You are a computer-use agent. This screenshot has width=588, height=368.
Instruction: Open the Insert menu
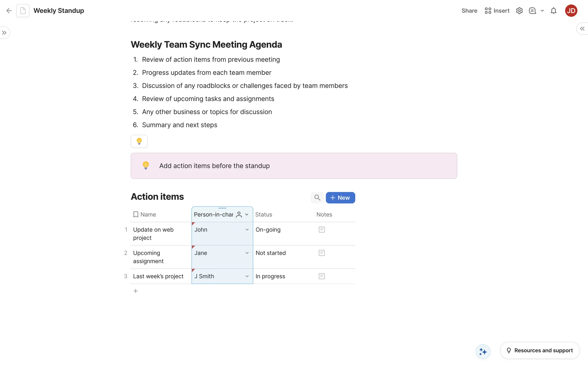(497, 11)
